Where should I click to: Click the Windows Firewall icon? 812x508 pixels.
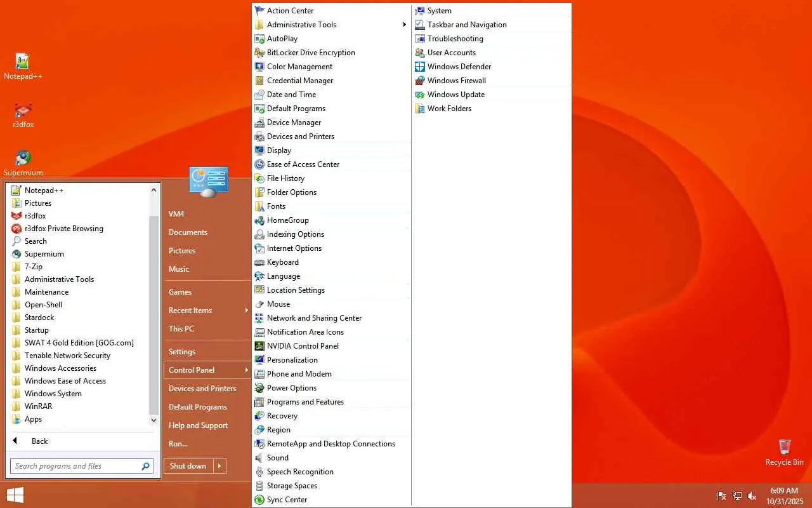point(420,81)
